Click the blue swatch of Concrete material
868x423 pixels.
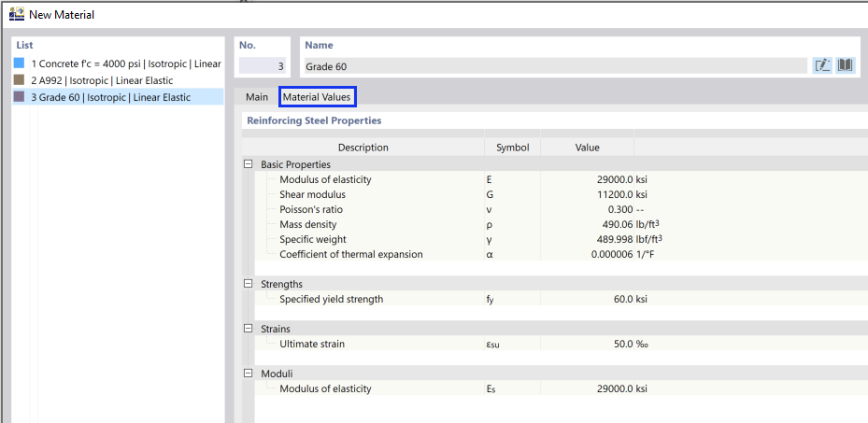(20, 63)
